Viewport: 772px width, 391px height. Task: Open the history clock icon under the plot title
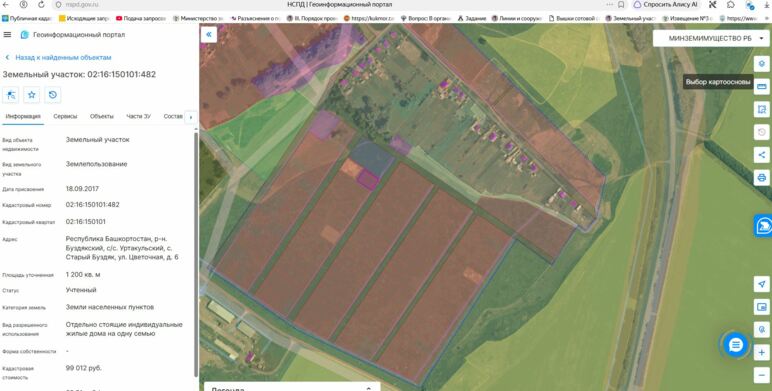point(53,95)
